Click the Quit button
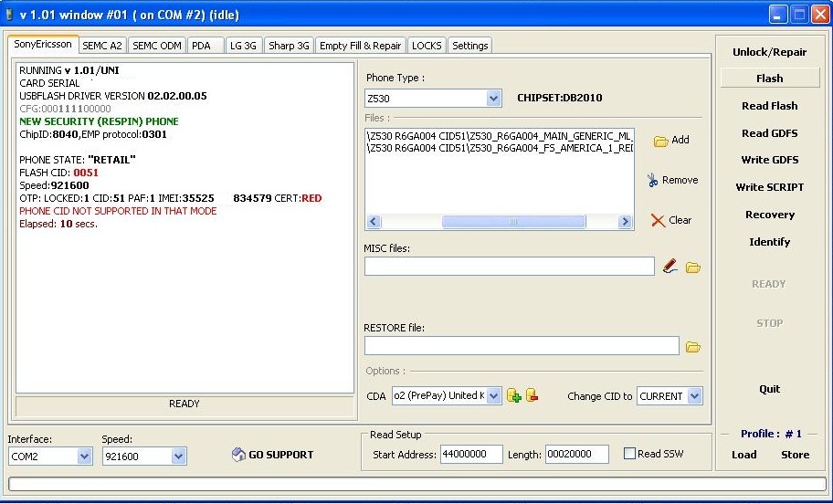 click(x=769, y=389)
